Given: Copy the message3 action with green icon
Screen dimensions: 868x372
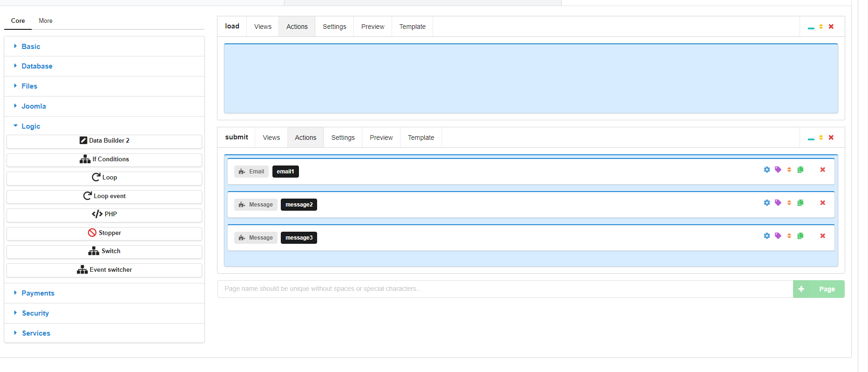Looking at the screenshot, I should coord(800,236).
